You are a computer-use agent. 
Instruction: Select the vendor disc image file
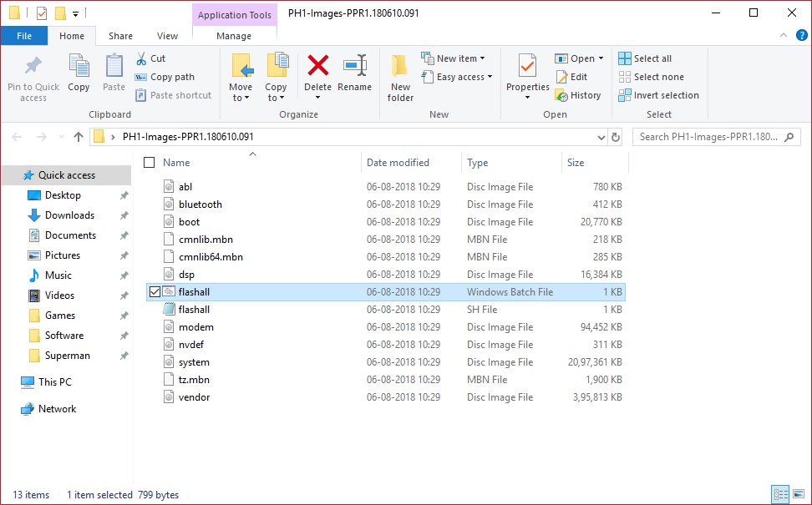point(385,397)
